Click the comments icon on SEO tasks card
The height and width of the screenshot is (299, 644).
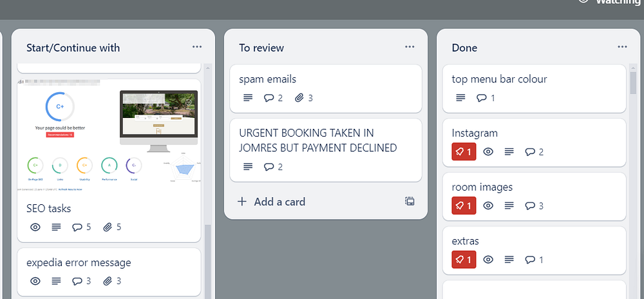77,227
